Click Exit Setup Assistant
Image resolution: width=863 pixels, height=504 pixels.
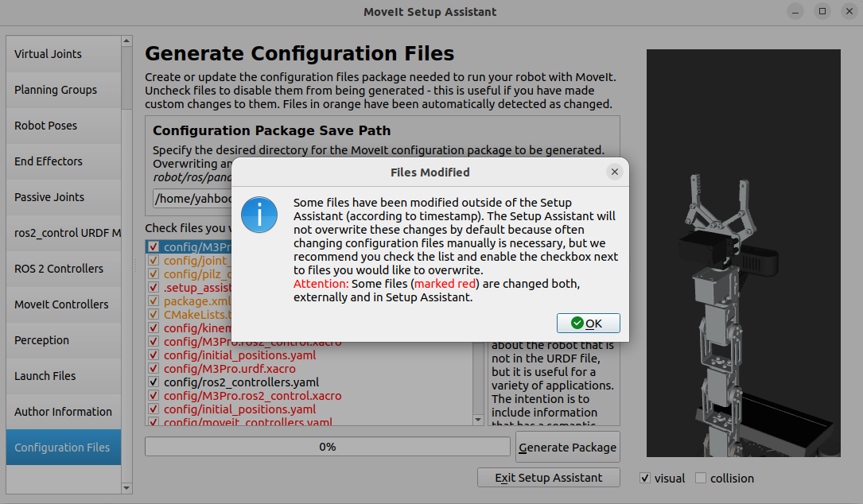pyautogui.click(x=549, y=478)
